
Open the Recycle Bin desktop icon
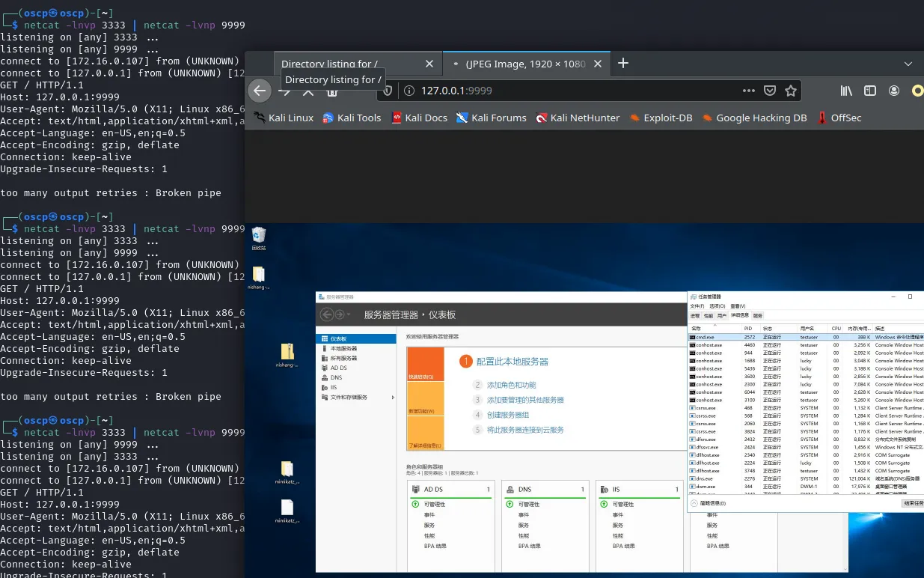click(259, 237)
